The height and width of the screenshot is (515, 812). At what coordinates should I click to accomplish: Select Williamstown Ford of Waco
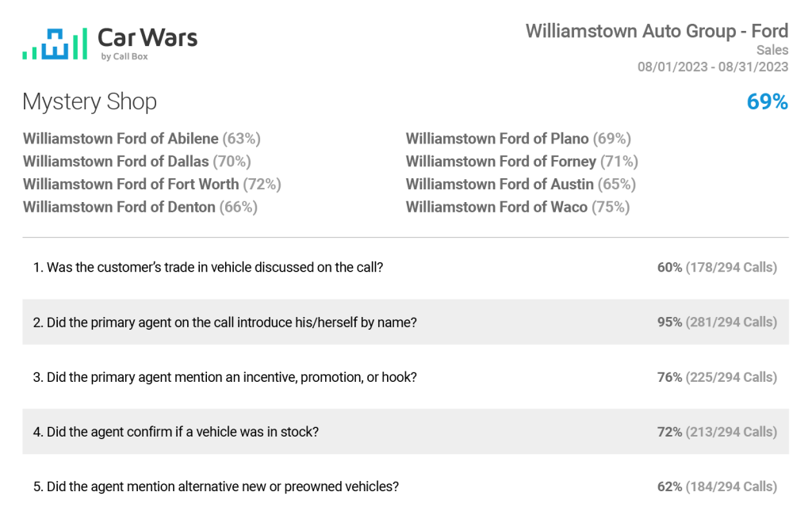(x=518, y=207)
